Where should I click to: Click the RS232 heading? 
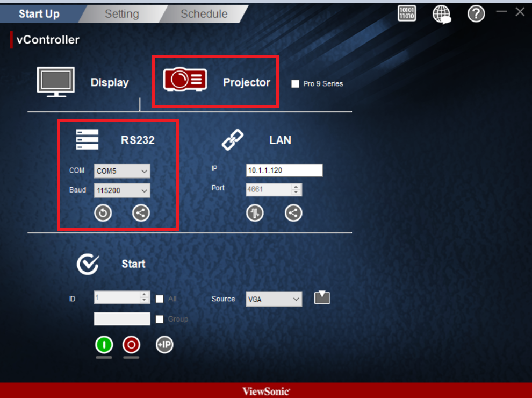coord(138,140)
